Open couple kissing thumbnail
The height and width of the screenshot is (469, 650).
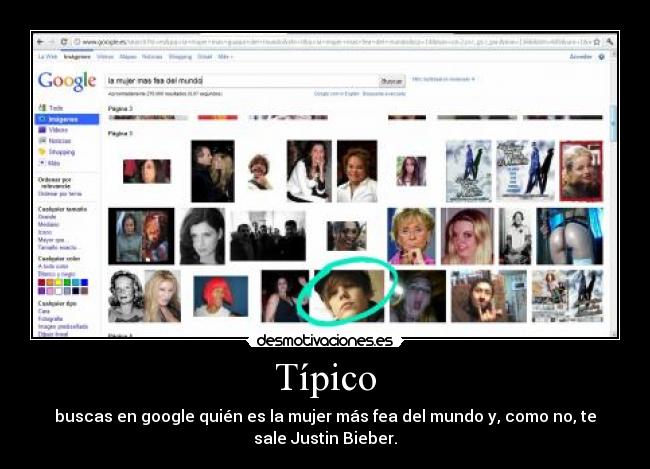tap(213, 171)
